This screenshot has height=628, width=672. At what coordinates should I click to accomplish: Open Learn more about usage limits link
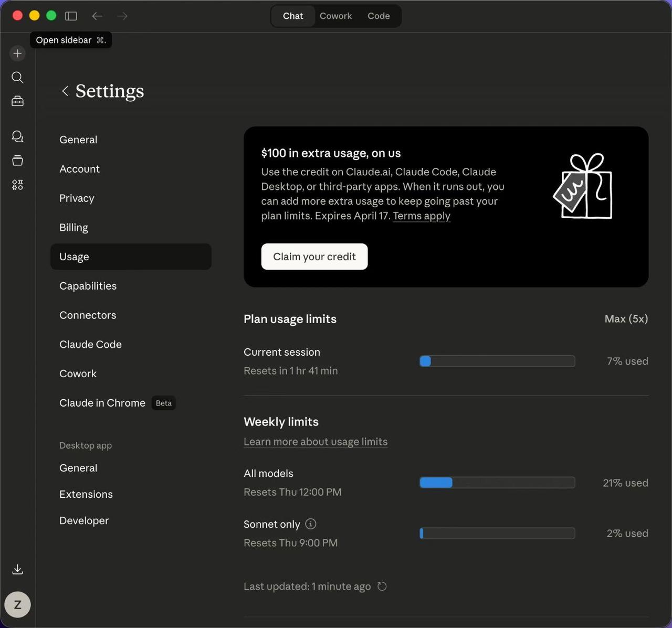316,442
